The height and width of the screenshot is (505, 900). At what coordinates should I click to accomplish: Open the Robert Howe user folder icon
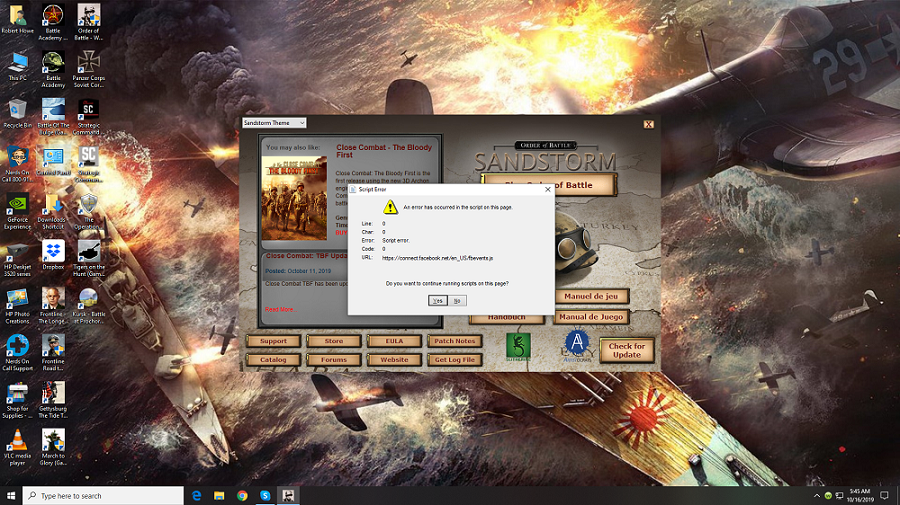18,19
